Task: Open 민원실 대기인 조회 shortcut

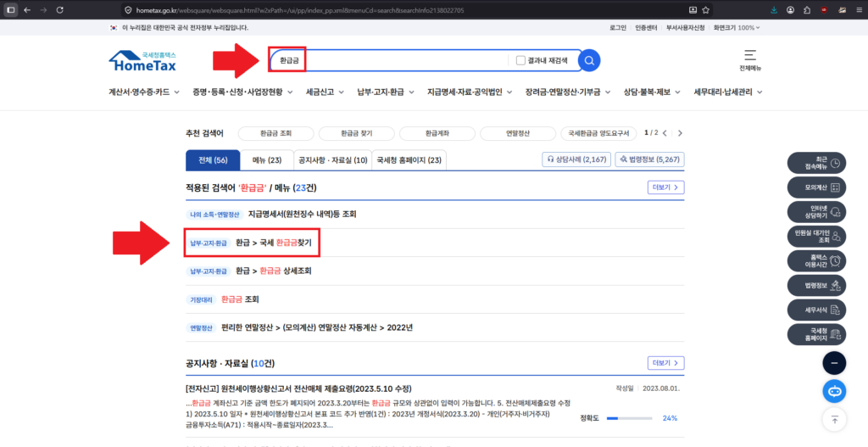Action: coord(816,236)
